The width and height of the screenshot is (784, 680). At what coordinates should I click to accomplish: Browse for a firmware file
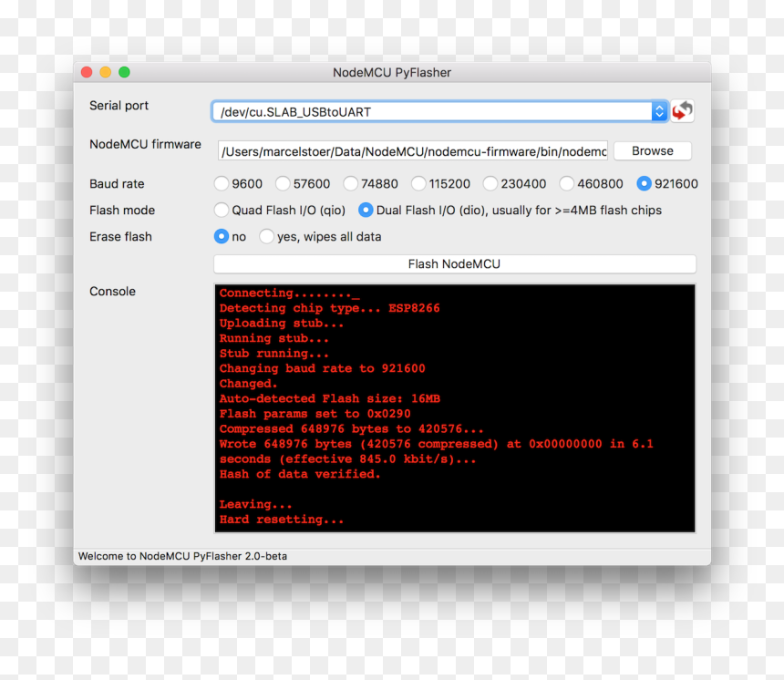(653, 151)
